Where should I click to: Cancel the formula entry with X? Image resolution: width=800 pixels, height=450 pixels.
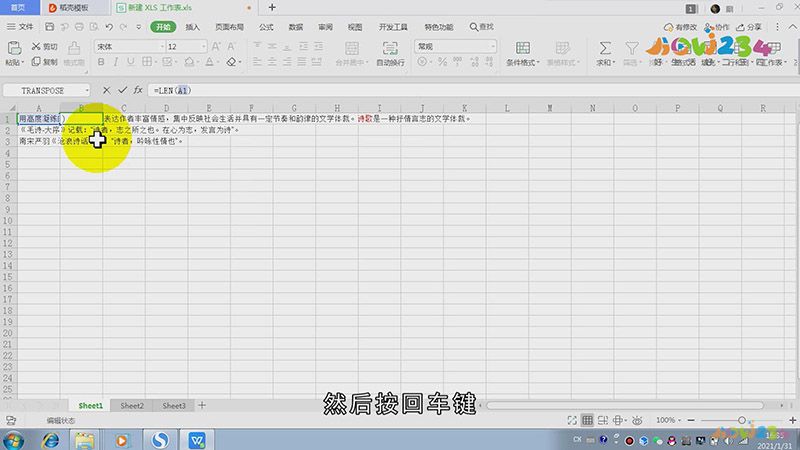[x=106, y=90]
